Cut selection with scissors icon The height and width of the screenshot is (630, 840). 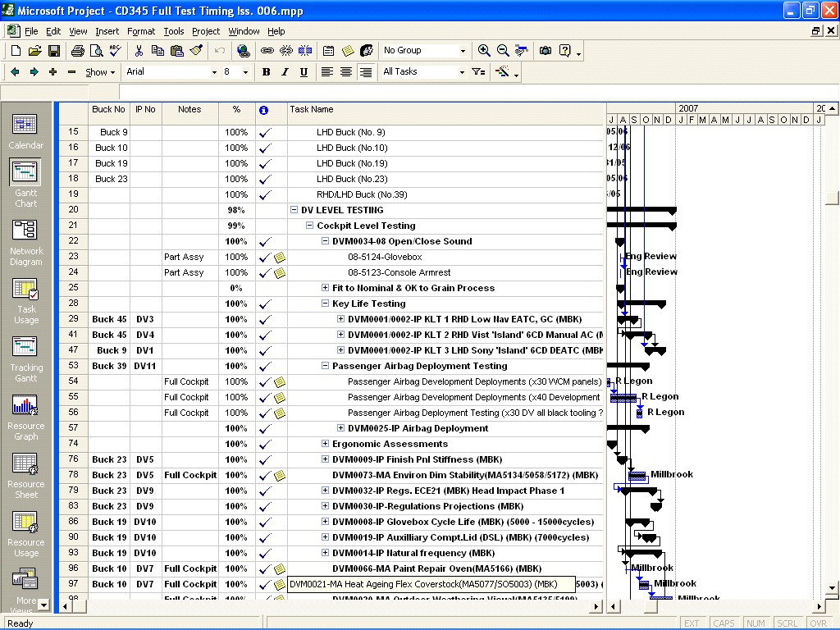coord(139,50)
